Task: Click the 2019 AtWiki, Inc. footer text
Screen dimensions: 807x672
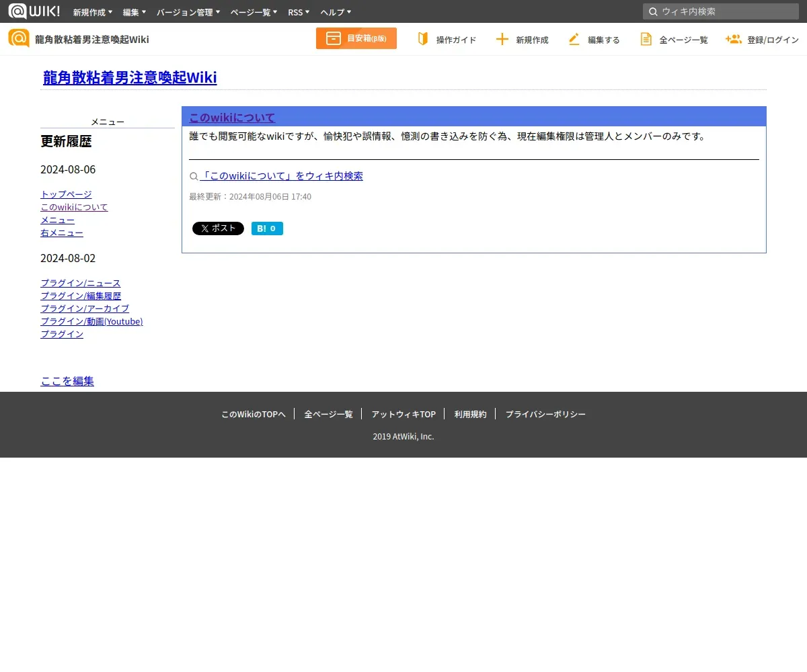Action: click(x=403, y=436)
